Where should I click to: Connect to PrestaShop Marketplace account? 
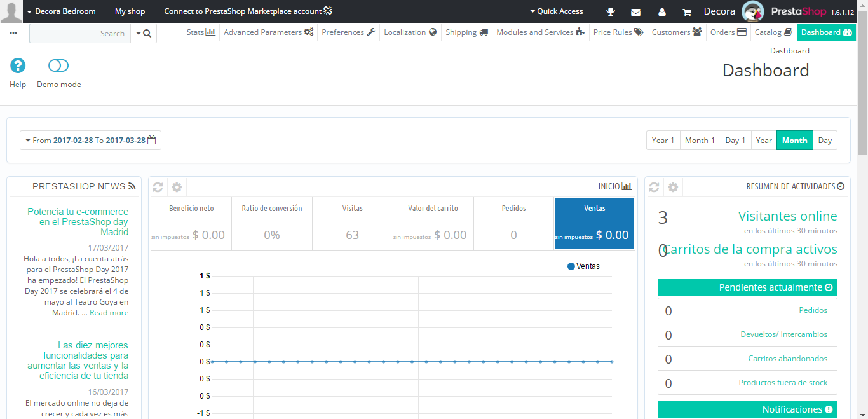248,11
